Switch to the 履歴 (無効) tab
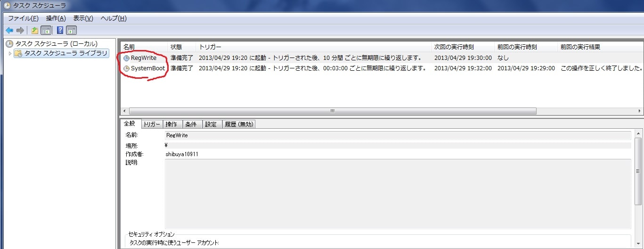 239,124
